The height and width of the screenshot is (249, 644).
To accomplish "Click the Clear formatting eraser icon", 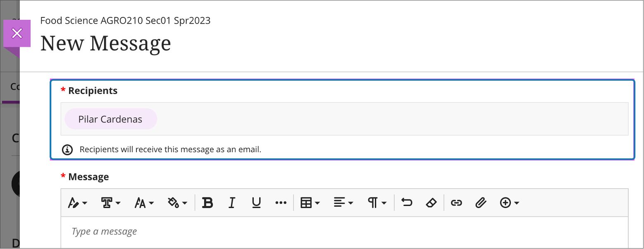I will point(431,203).
